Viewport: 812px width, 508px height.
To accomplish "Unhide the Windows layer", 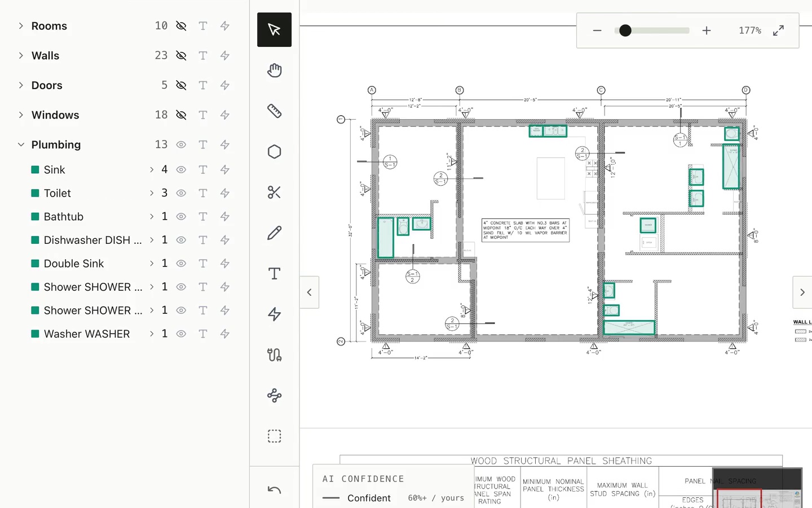I will click(x=181, y=115).
